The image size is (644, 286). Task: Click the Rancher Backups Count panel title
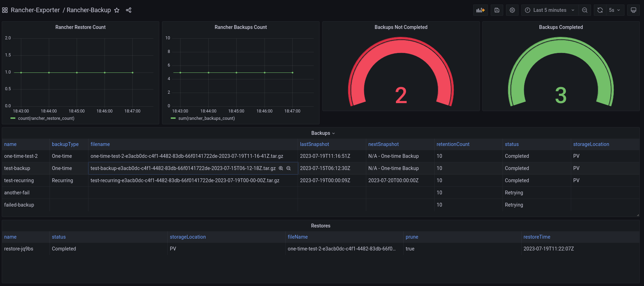(241, 27)
